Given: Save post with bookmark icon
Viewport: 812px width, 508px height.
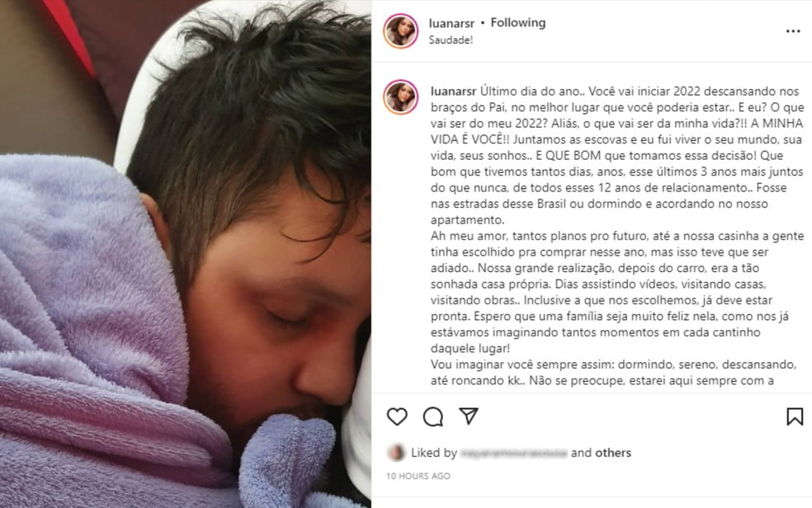Looking at the screenshot, I should 795,416.
